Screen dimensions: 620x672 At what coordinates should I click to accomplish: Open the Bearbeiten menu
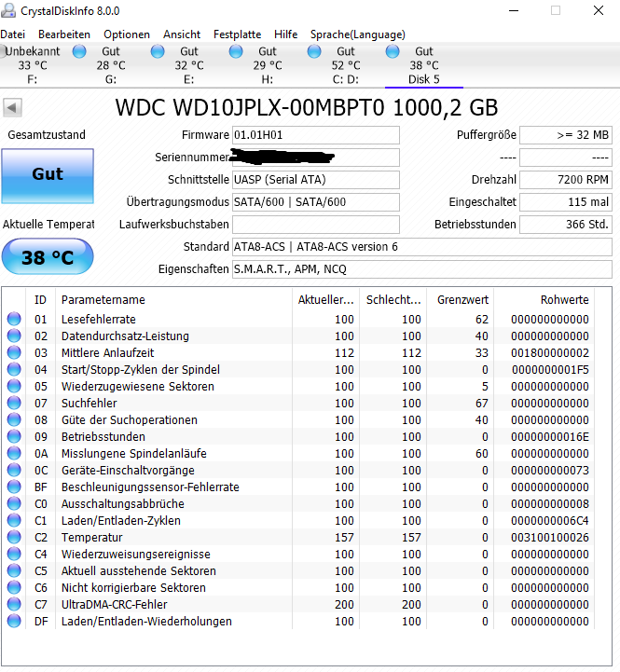[64, 34]
